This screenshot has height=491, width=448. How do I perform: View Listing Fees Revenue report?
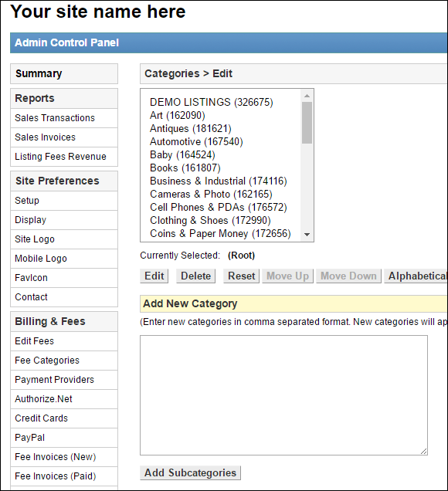pos(64,157)
